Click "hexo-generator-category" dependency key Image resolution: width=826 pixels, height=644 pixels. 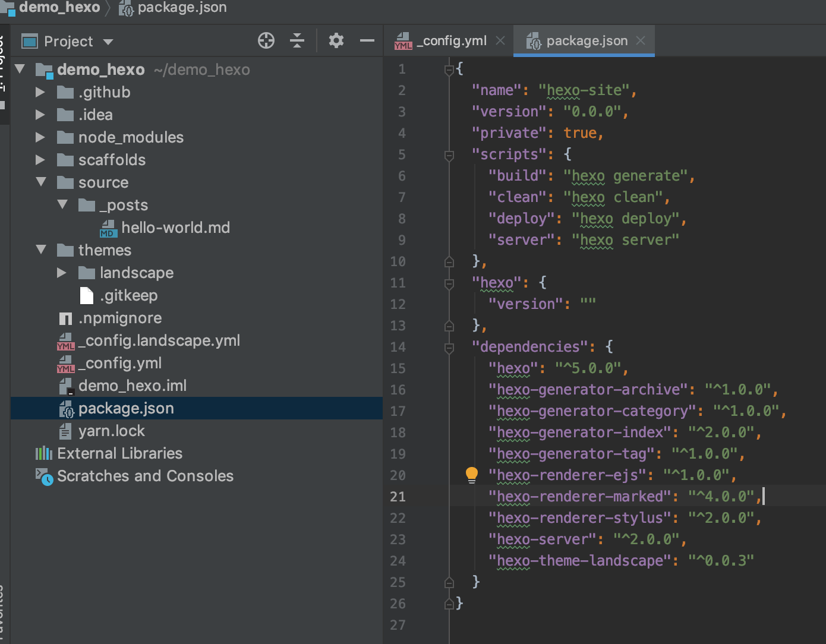(592, 411)
